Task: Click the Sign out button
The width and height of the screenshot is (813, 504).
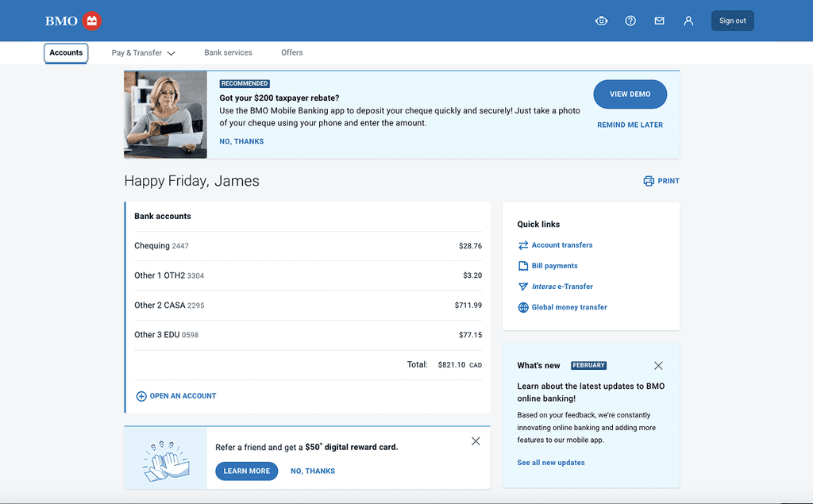Action: (x=732, y=21)
